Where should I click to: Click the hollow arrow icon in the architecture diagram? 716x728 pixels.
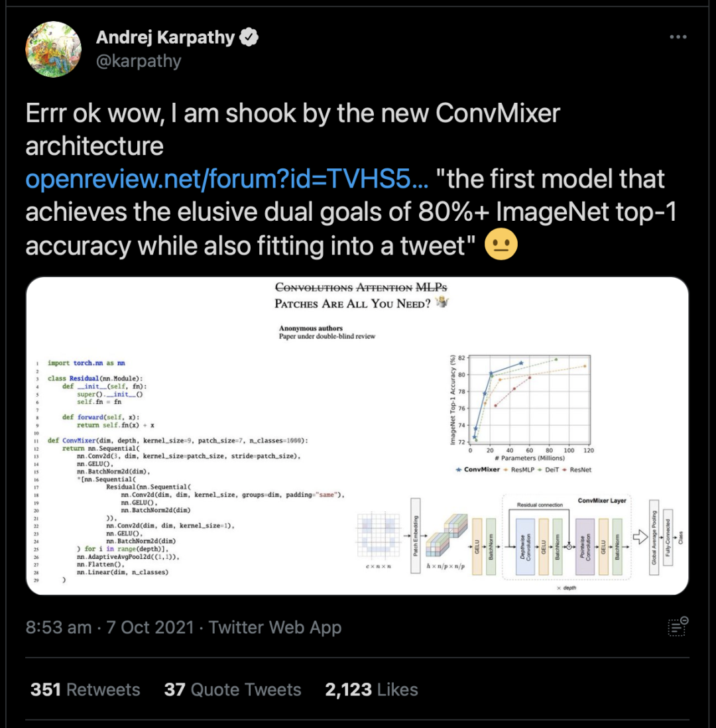640,535
